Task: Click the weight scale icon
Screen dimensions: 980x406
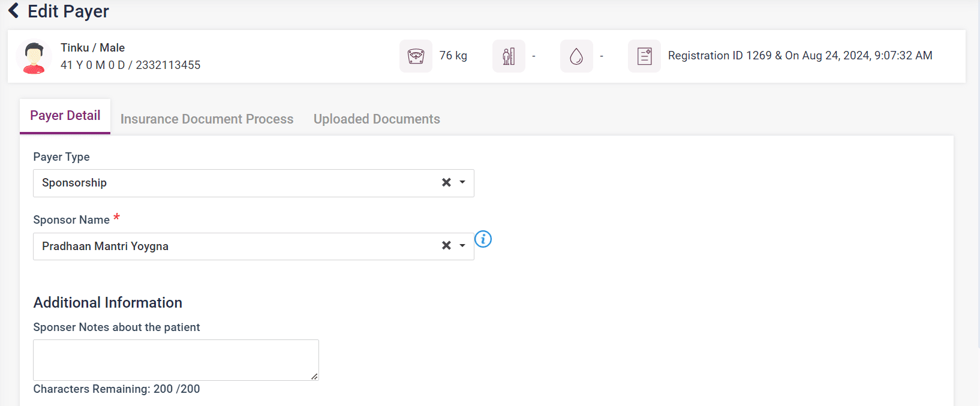Action: (416, 56)
